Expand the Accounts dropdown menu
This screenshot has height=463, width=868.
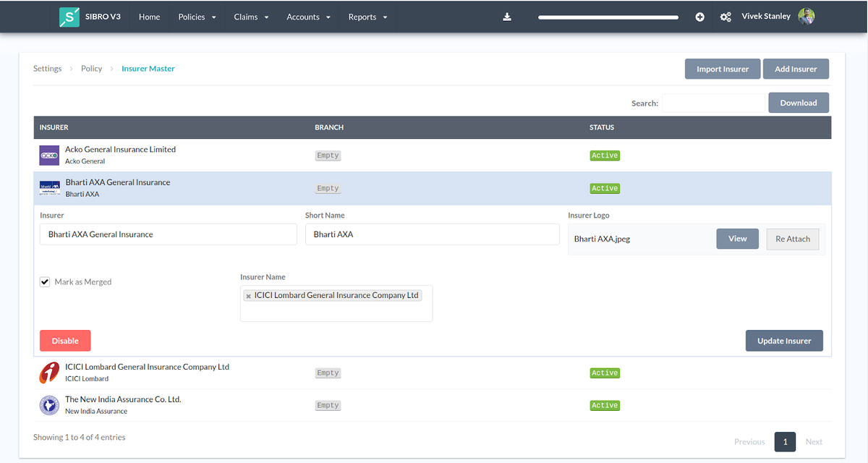308,17
